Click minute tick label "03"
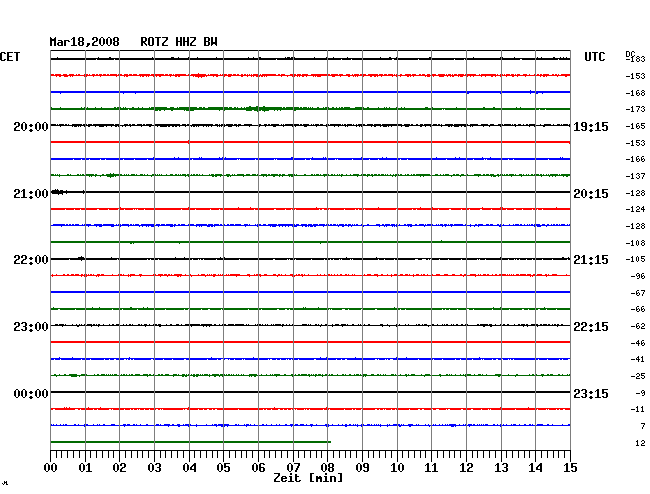650x494 pixels. [154, 468]
